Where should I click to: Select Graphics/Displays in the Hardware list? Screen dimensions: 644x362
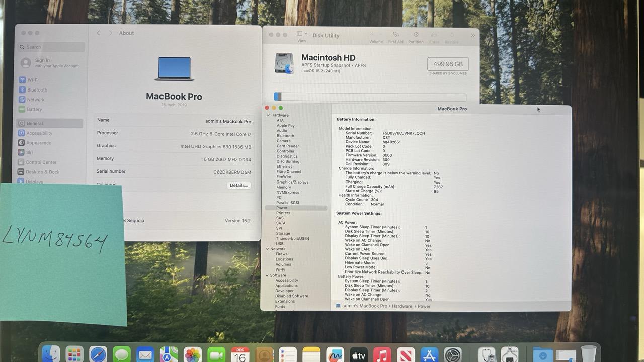(x=292, y=182)
